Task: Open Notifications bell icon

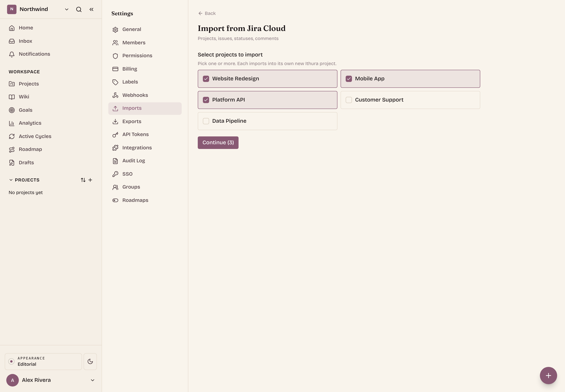Action: point(12,54)
